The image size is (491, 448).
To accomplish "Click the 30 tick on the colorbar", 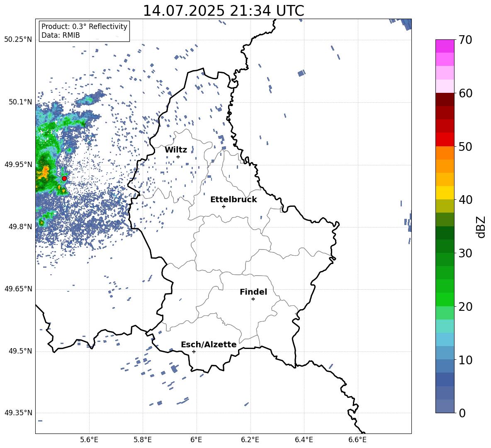I will click(x=465, y=253).
